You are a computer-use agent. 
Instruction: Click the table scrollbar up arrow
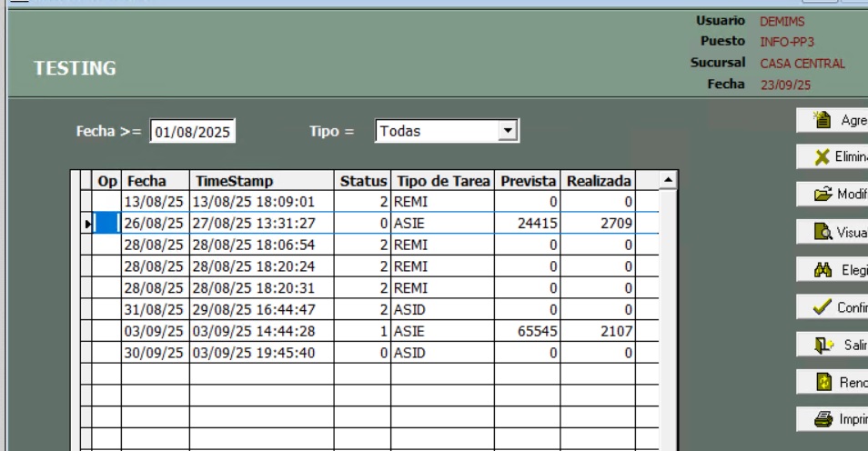(x=670, y=181)
